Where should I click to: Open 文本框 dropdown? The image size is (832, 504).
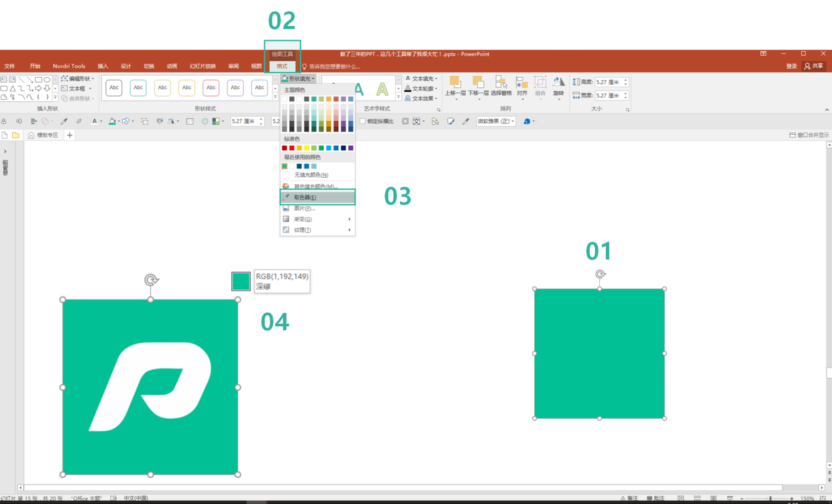tap(76, 89)
